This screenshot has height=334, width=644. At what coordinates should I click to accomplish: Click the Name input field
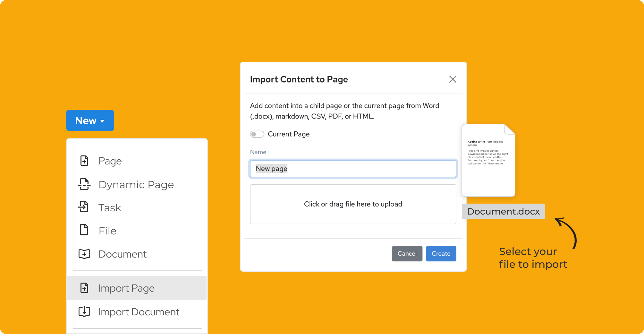[353, 169]
